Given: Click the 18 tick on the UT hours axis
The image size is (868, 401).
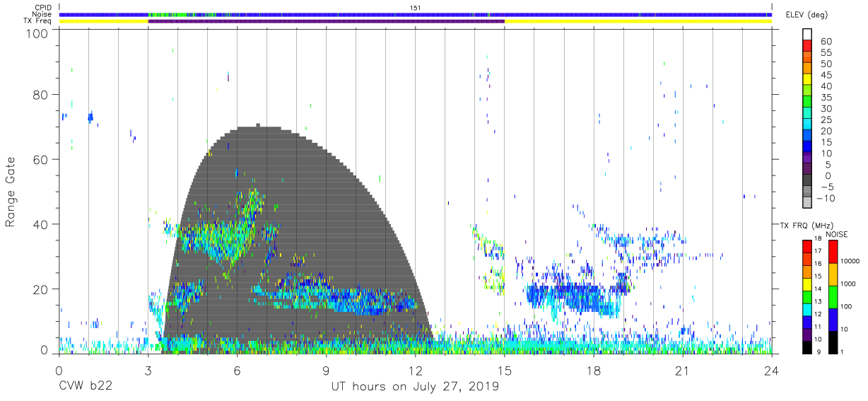Looking at the screenshot, I should (x=594, y=371).
